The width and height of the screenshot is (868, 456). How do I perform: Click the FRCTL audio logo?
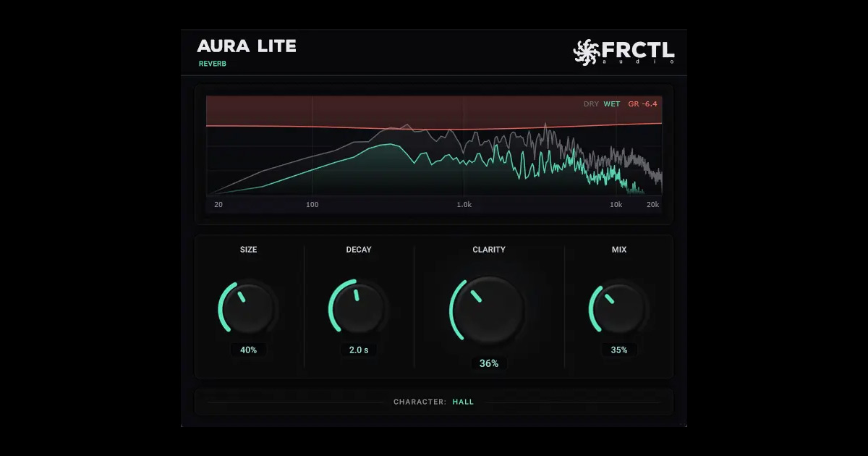pyautogui.click(x=624, y=52)
